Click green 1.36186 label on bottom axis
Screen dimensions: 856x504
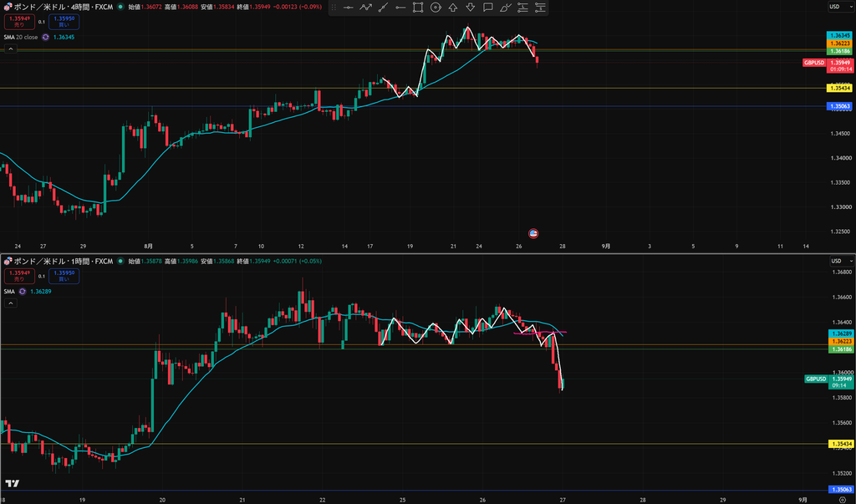(x=841, y=349)
